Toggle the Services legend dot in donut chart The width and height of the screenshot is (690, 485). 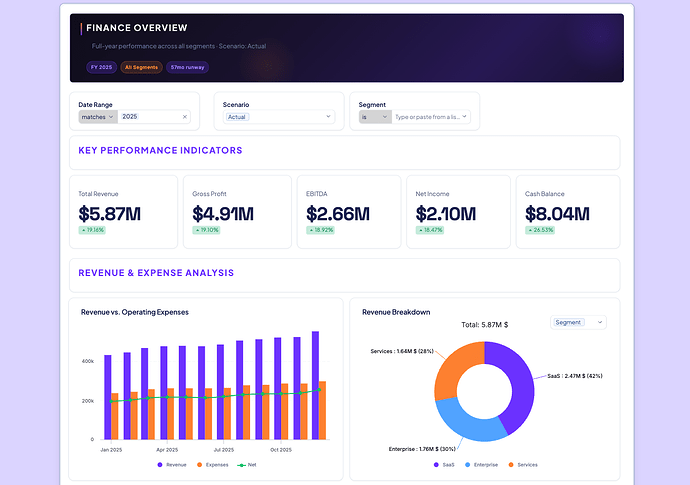coord(510,465)
